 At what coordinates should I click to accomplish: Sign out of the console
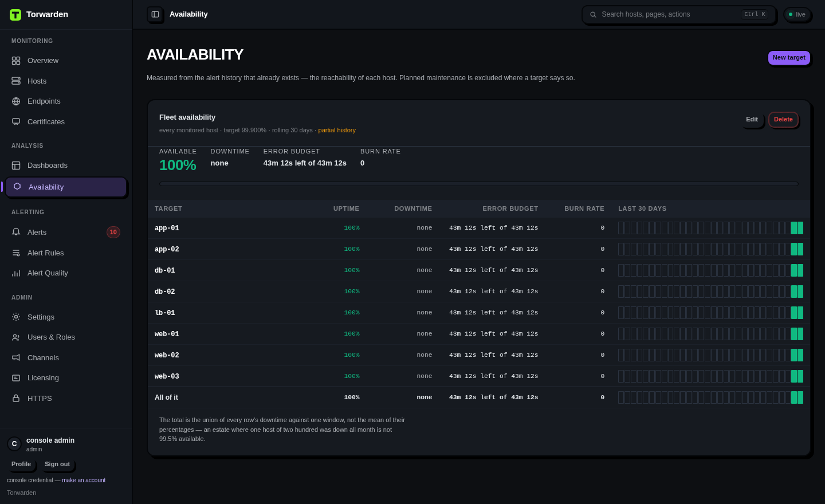[x=57, y=464]
